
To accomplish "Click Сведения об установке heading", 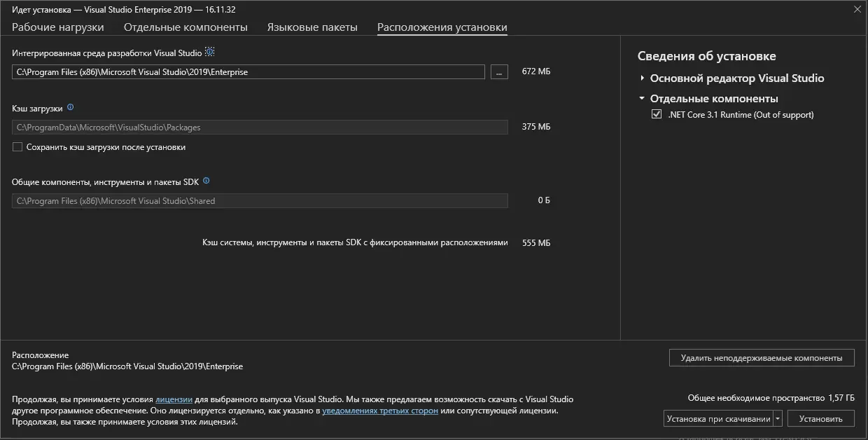I will point(707,56).
